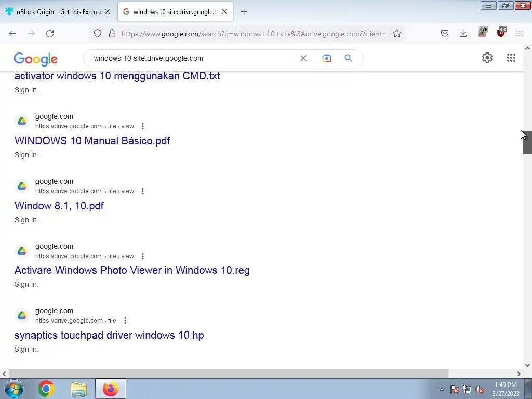This screenshot has height=399, width=532.
Task: Open the Firefox downloads panel
Action: [463, 33]
